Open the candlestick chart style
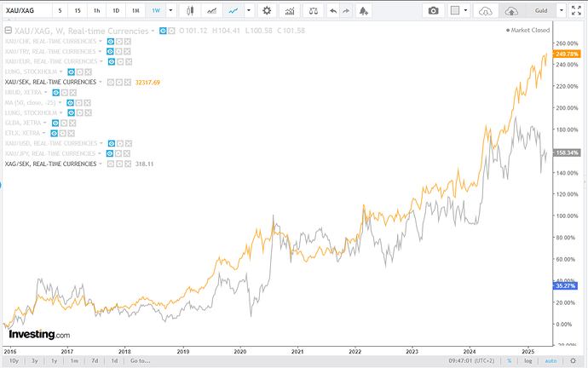The image size is (588, 368). [x=191, y=10]
